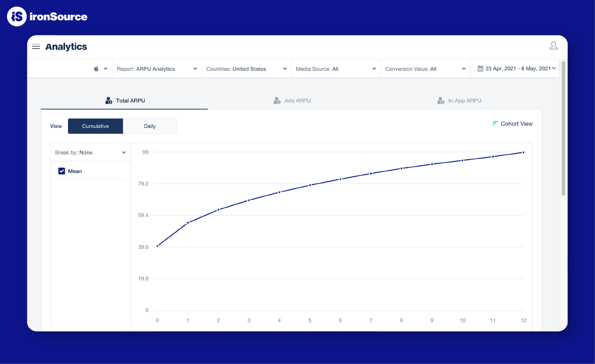
Task: Open the In-App ARPU tab
Action: (464, 101)
